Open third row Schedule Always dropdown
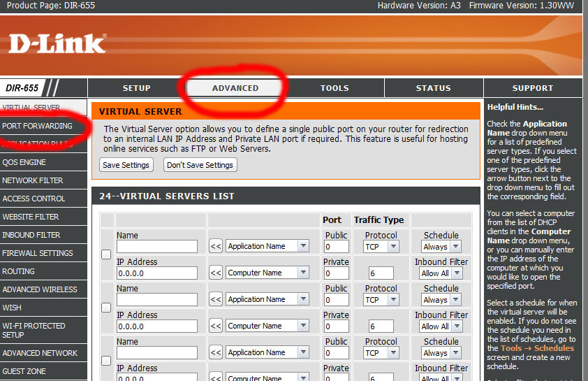The height and width of the screenshot is (381, 588). point(441,353)
